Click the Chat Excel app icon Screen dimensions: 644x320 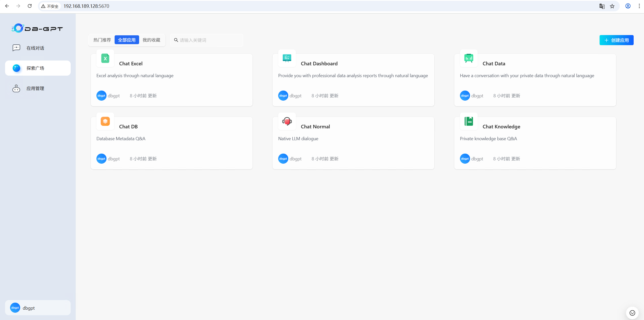click(x=105, y=59)
